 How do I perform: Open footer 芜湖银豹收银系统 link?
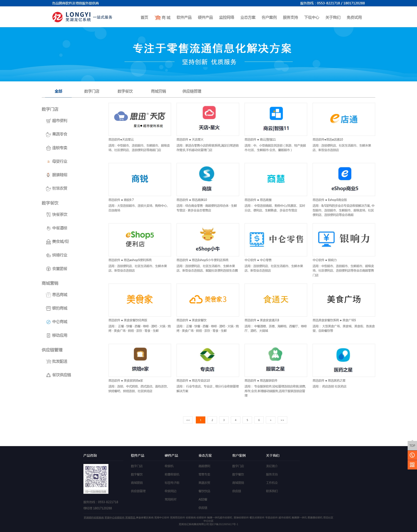click(94, 517)
